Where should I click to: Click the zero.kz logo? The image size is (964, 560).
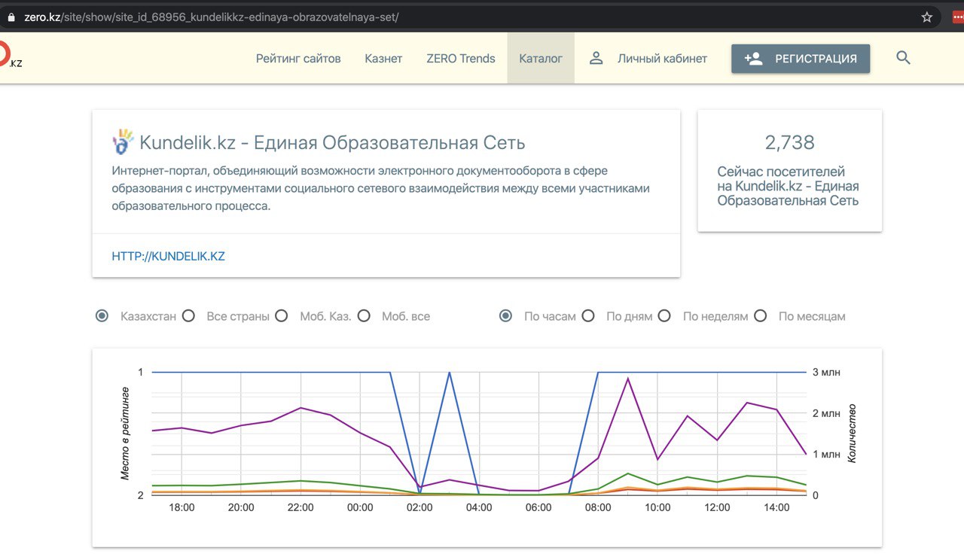9,54
